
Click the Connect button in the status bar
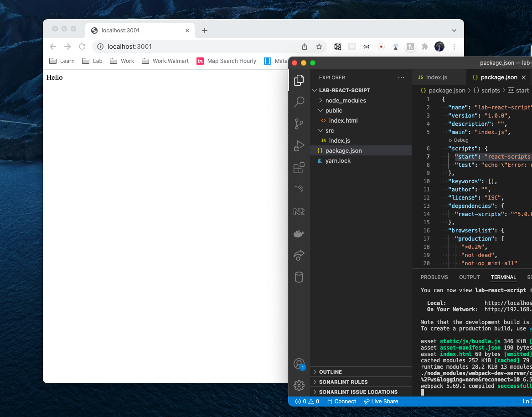point(341,402)
